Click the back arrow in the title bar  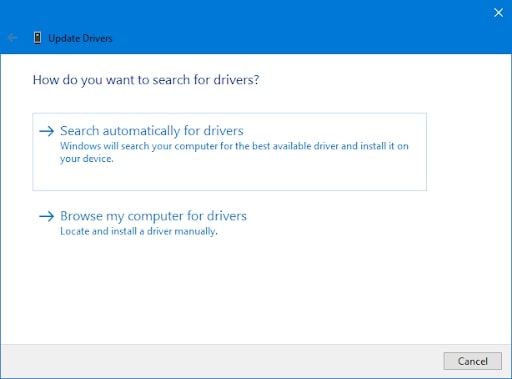coord(12,38)
